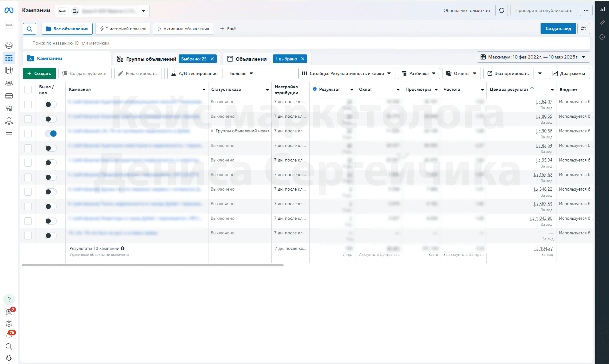Image resolution: width=609 pixels, height=364 pixels.
Task: Select the Активные объявления filter
Action: coord(183,29)
